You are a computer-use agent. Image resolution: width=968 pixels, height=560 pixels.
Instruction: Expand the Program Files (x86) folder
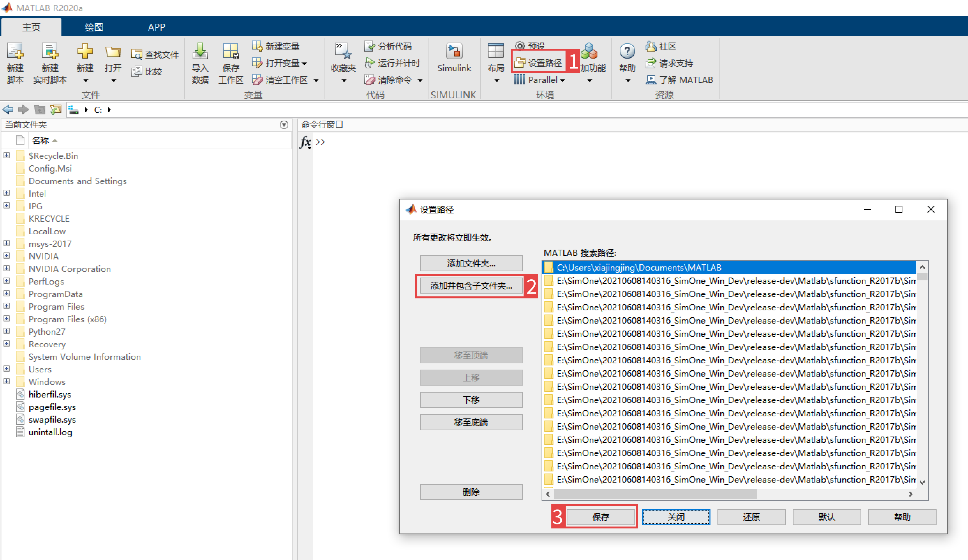(7, 318)
